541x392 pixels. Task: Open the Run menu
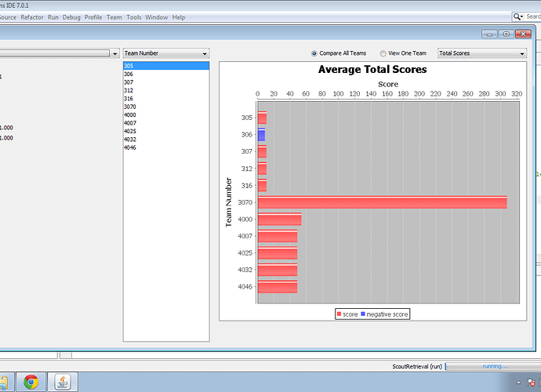click(x=53, y=17)
